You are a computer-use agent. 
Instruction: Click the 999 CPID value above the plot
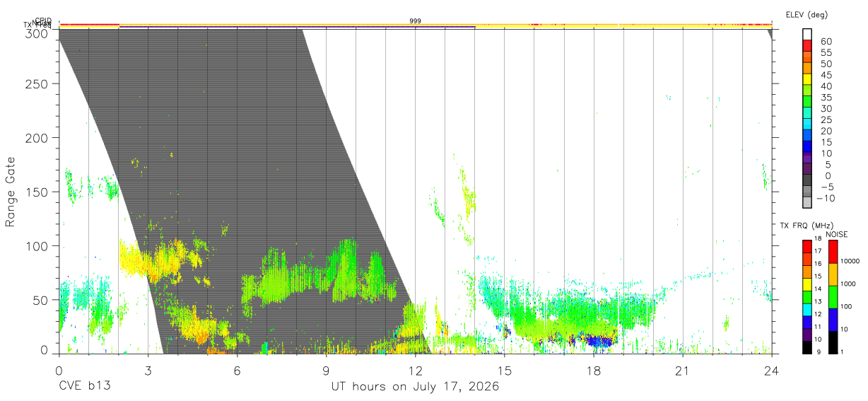(x=416, y=21)
